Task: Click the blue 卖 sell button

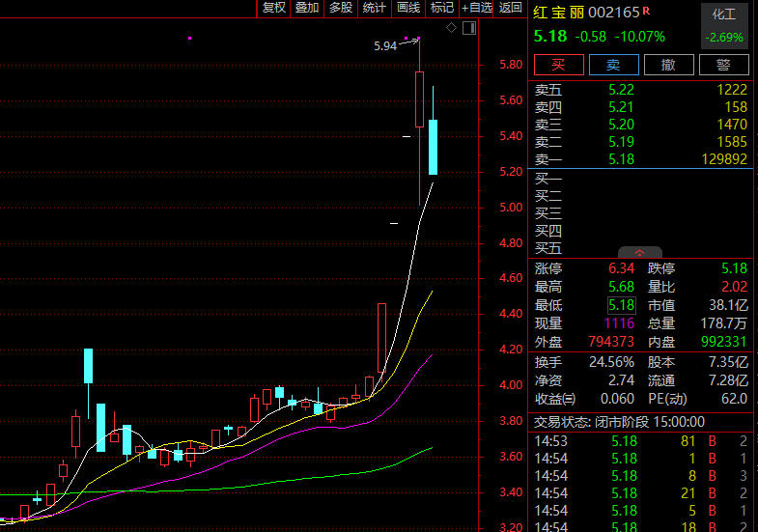Action: click(x=614, y=65)
